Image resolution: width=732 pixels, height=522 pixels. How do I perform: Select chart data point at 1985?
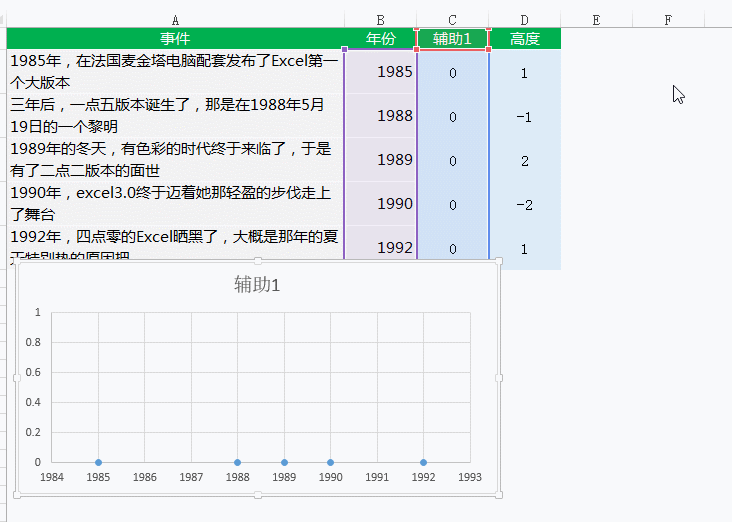pos(98,462)
